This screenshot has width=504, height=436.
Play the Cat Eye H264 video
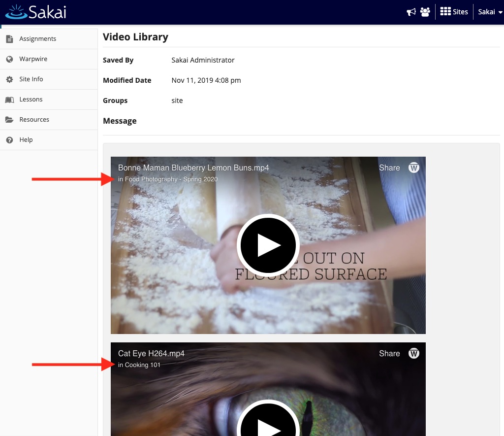(268, 418)
